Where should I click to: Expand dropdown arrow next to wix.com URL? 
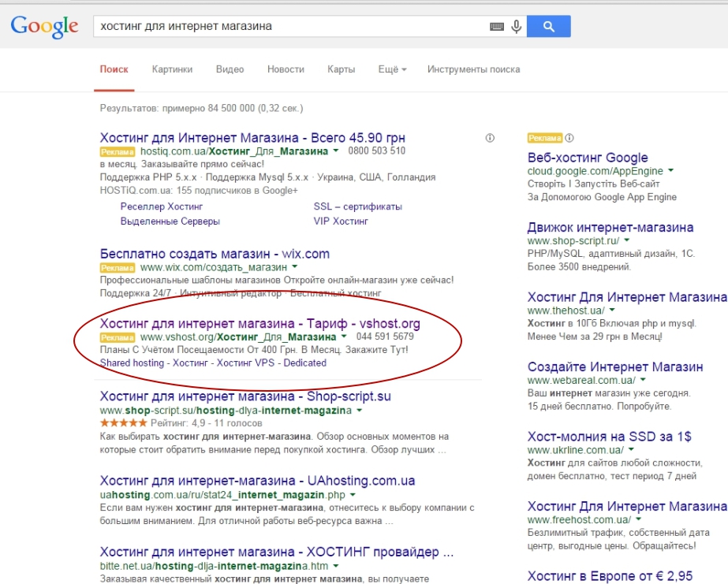[295, 267]
